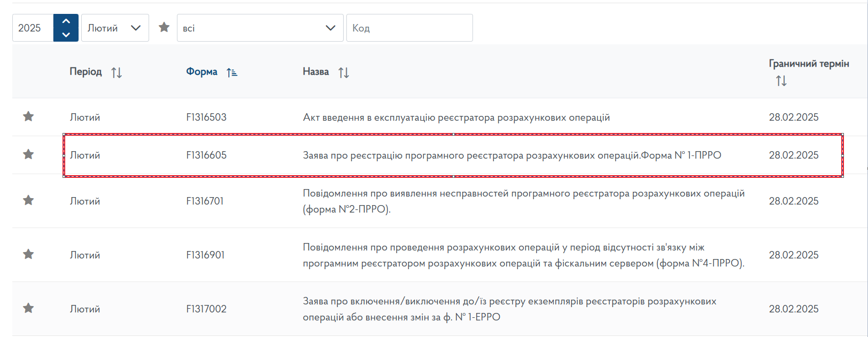Viewport: 868px width, 337px height.
Task: Sort by Форма column using sort icon
Action: 231,73
